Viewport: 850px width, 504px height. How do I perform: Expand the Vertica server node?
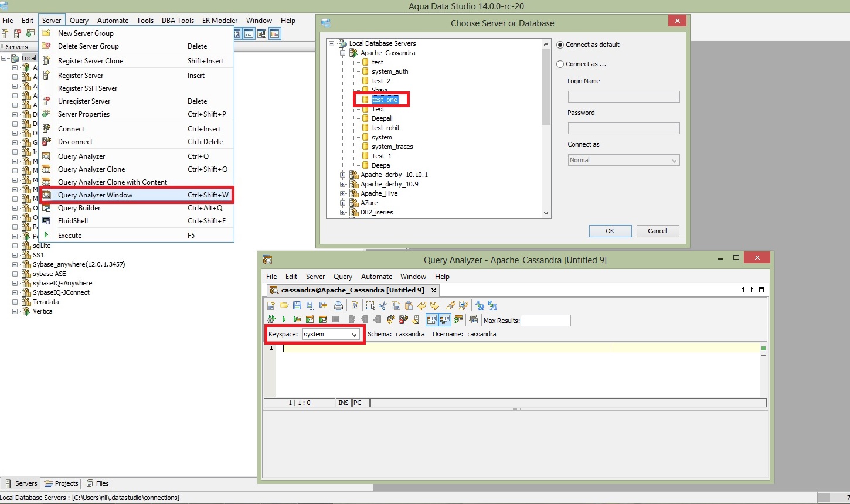pos(15,311)
